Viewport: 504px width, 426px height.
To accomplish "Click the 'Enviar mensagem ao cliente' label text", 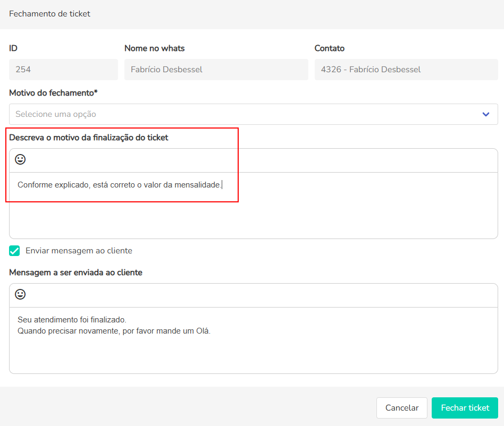I will pyautogui.click(x=79, y=251).
